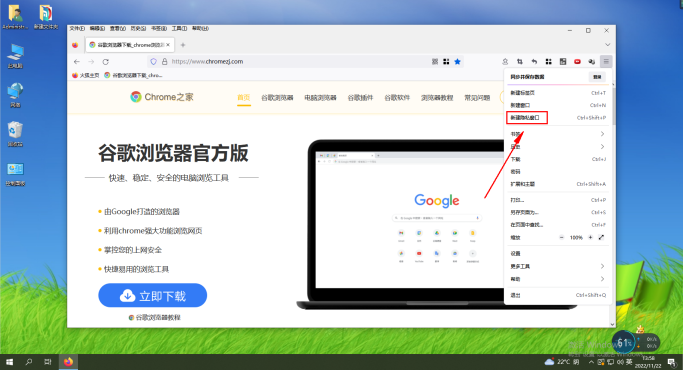Click the four-square grid icon beside the star

click(x=446, y=62)
